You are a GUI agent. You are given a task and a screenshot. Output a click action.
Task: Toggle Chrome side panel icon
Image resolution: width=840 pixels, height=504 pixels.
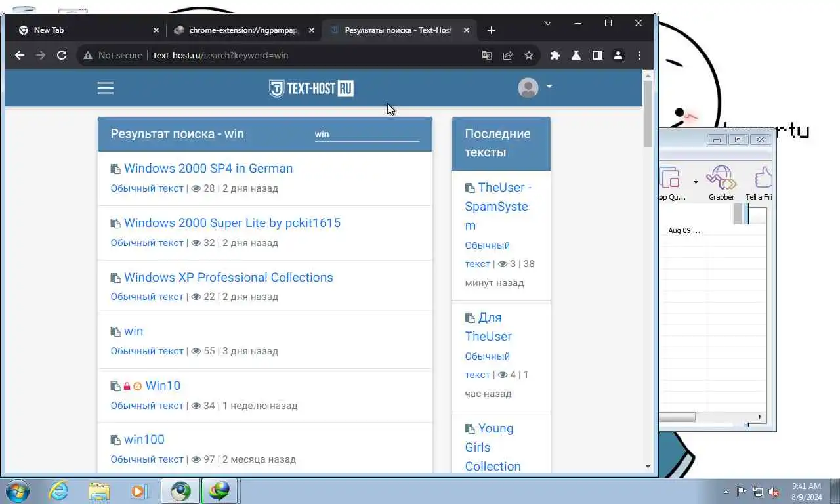(597, 55)
